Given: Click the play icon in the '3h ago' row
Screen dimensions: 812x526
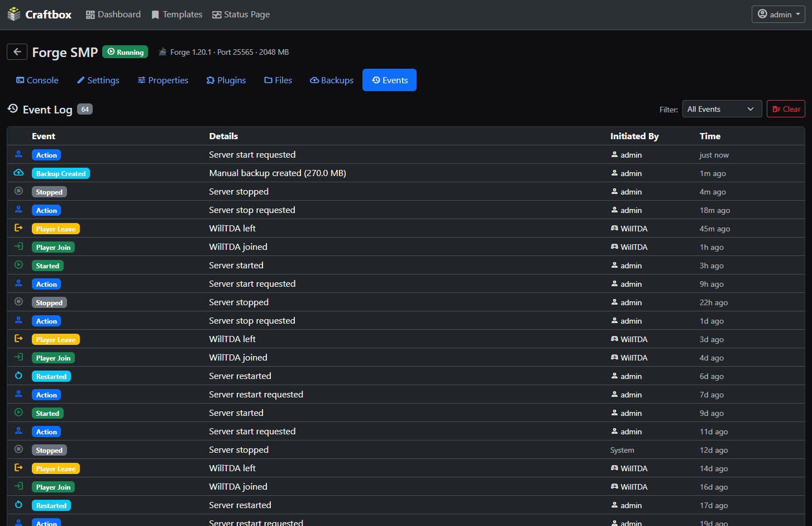Looking at the screenshot, I should pos(18,265).
